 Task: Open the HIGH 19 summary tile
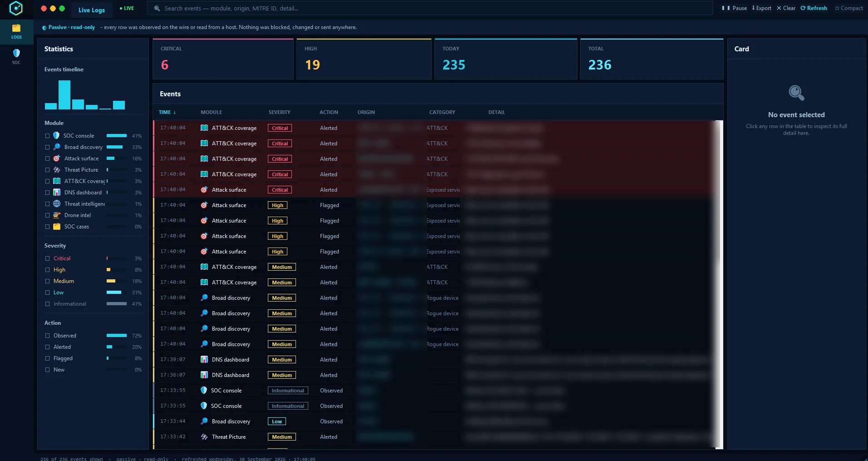click(364, 59)
